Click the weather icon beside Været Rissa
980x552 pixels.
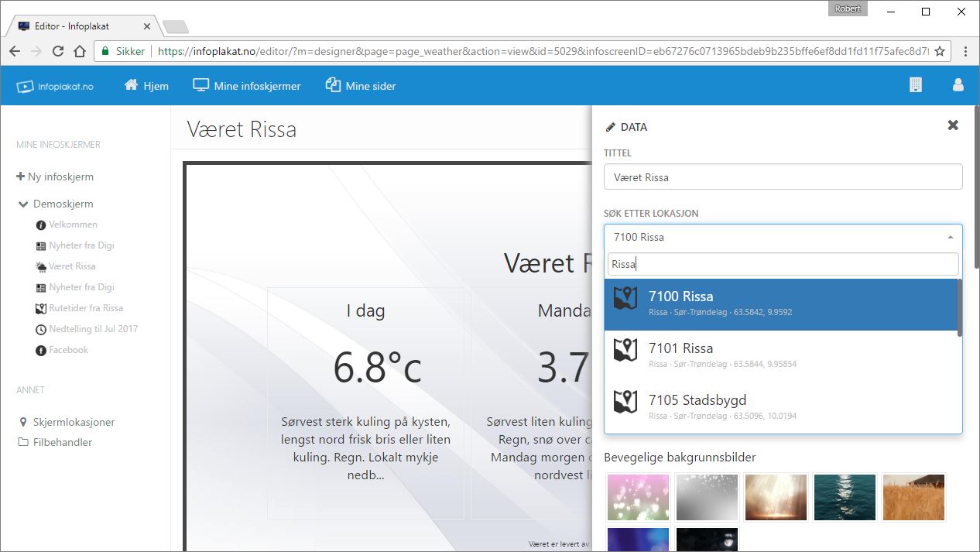click(x=41, y=267)
